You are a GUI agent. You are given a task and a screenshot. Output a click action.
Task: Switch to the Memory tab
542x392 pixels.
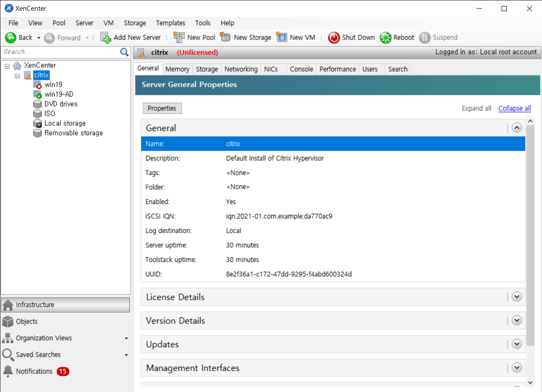[177, 69]
